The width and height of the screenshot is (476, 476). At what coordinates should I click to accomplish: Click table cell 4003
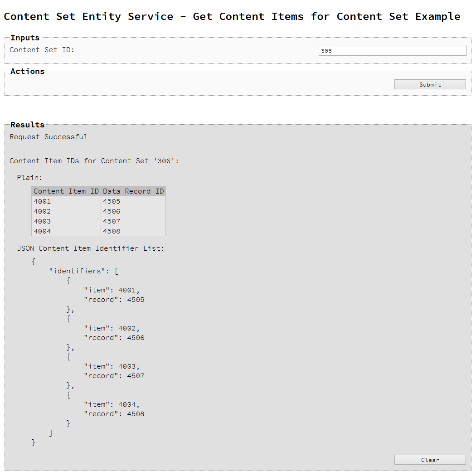point(66,221)
